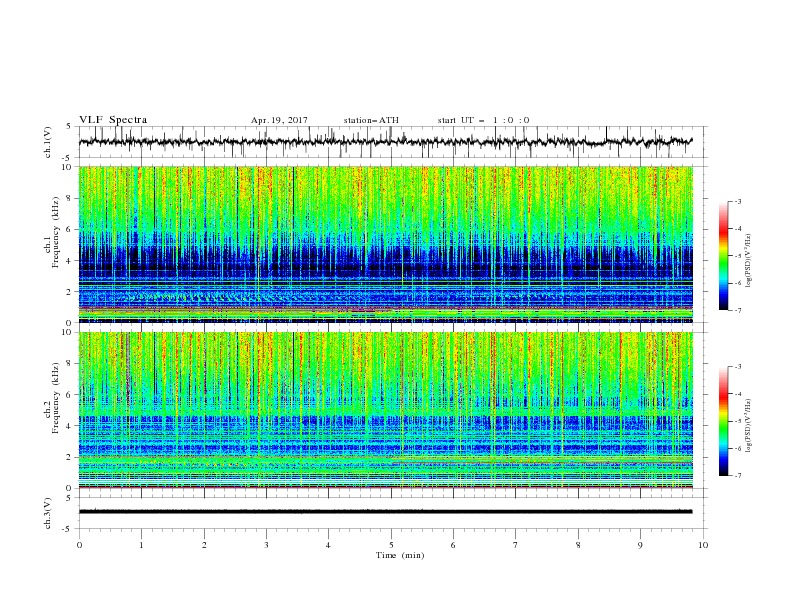
Task: Click the time axis tick label '10'
Action: point(703,545)
